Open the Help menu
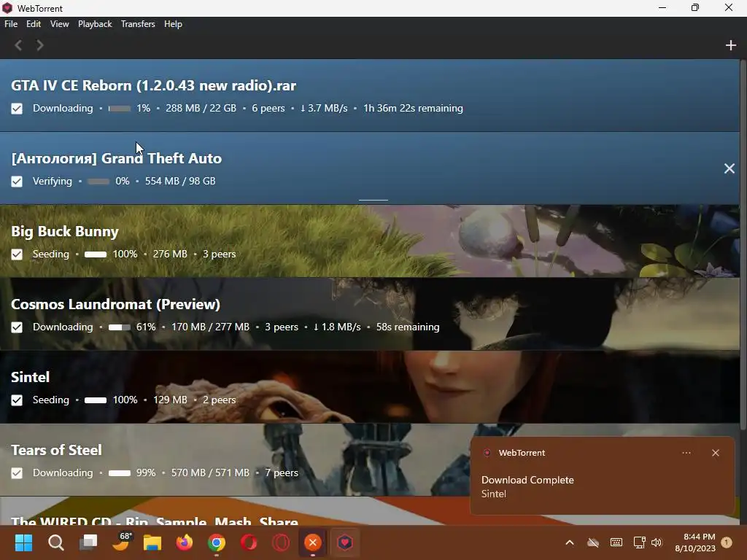 (173, 24)
